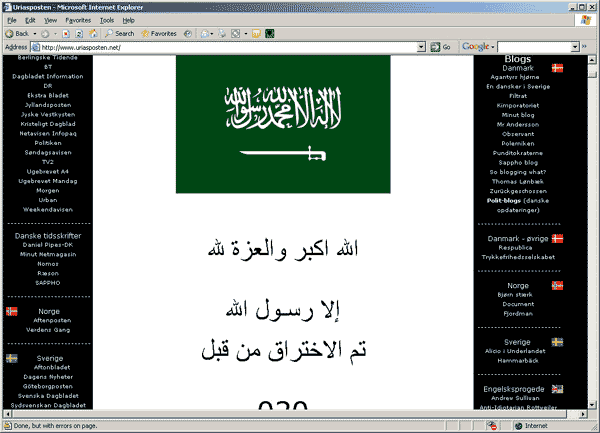Refresh the current page
The image size is (600, 433).
pos(79,34)
